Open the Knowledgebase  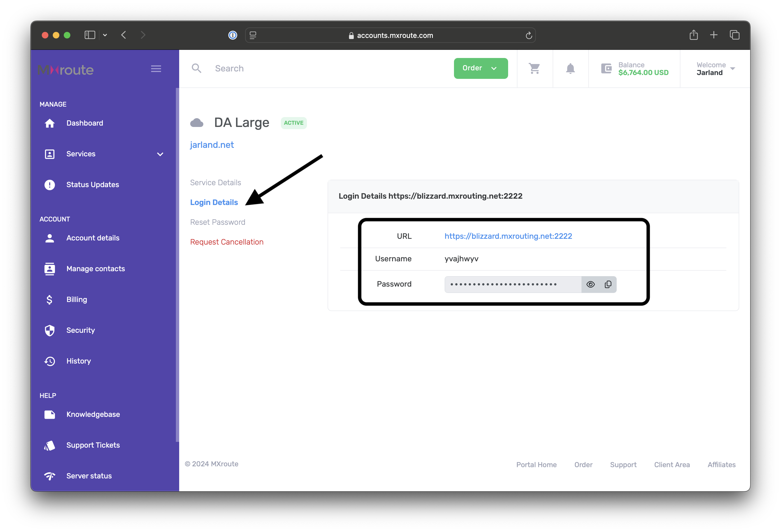tap(93, 414)
